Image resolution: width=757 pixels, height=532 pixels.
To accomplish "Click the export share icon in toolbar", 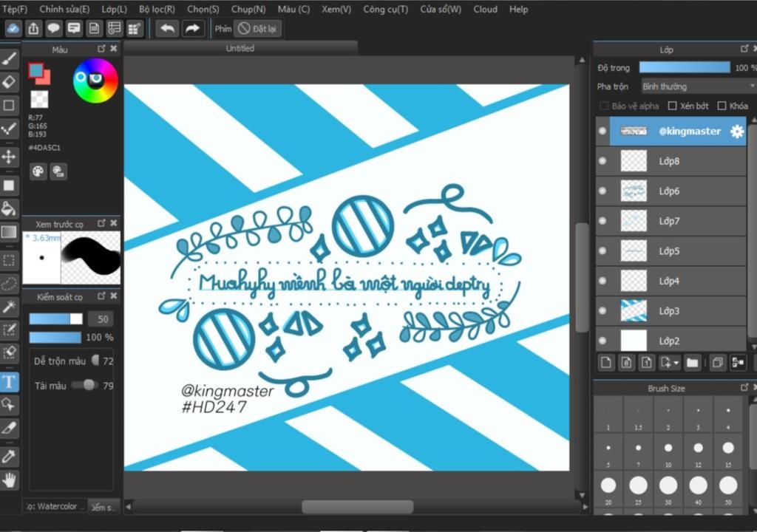I will point(33,29).
